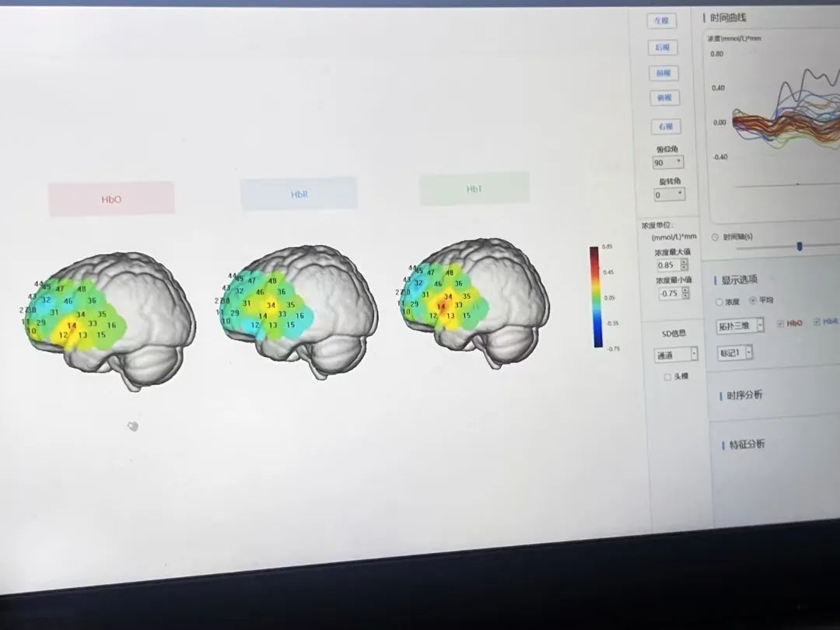Select the 右视 view button

665,126
